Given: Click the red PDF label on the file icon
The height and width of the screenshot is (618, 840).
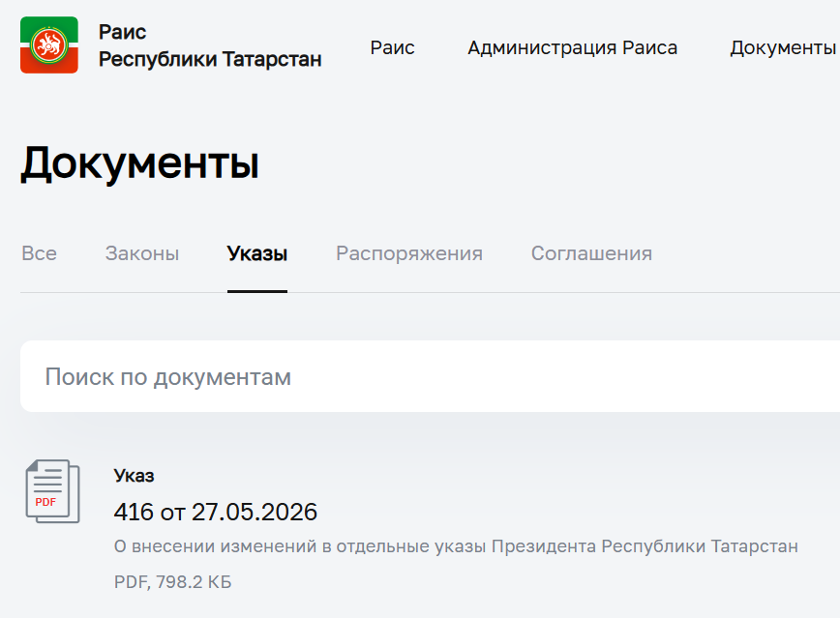Looking at the screenshot, I should pos(45,502).
